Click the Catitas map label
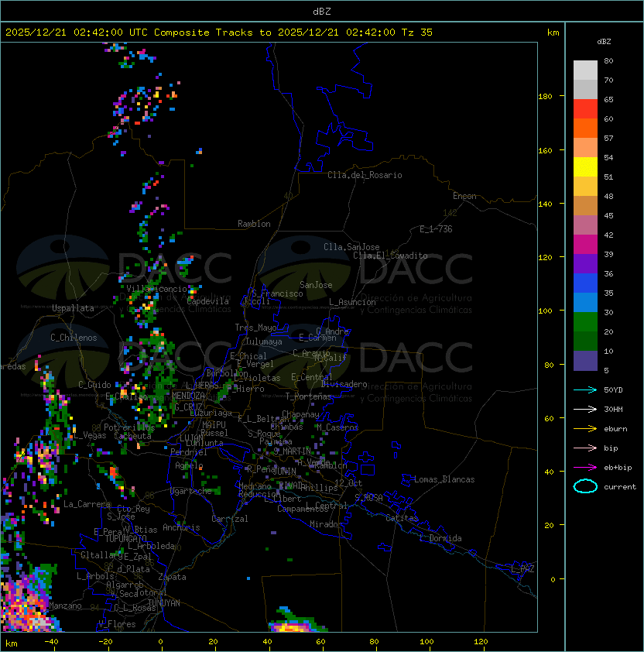 tap(402, 518)
